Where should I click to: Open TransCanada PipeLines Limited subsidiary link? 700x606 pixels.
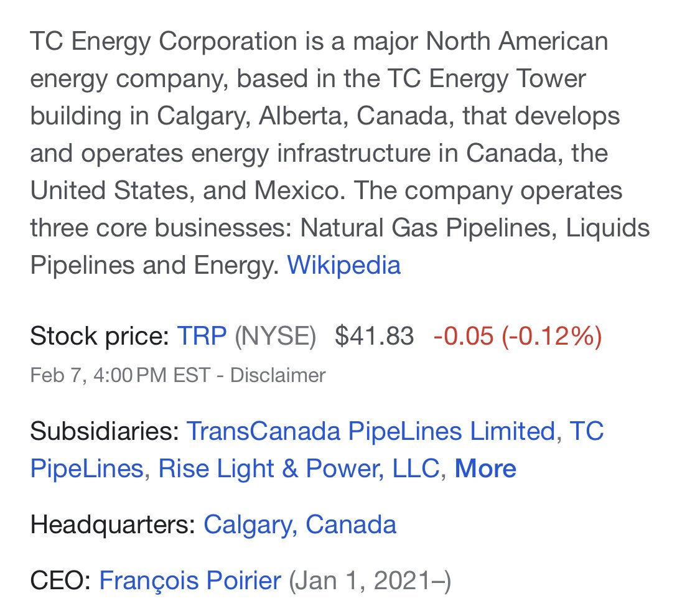tap(371, 432)
